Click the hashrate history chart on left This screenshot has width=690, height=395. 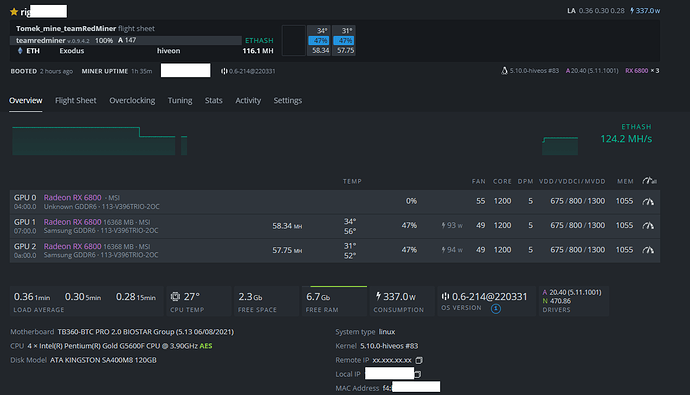click(99, 141)
